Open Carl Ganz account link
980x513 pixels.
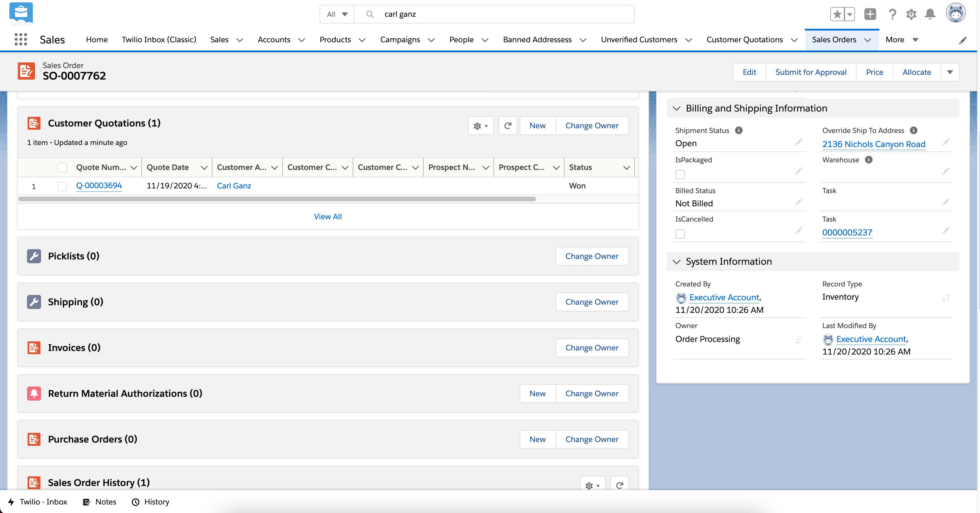coord(234,186)
